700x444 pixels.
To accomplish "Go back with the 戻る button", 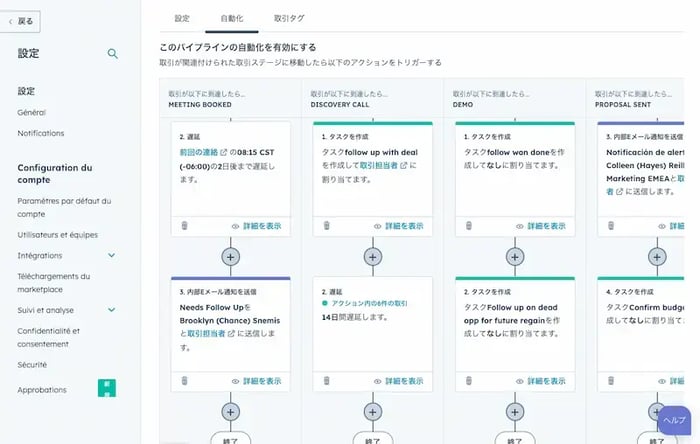I will click(21, 21).
